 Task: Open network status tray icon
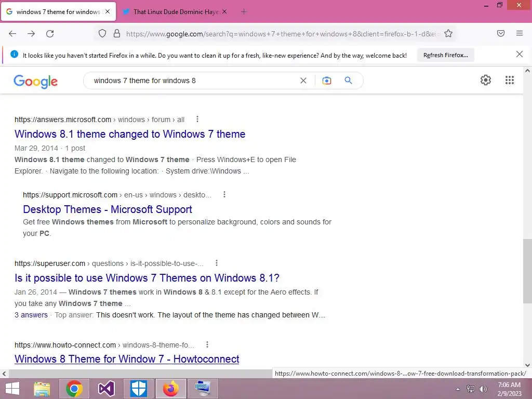tap(471, 389)
